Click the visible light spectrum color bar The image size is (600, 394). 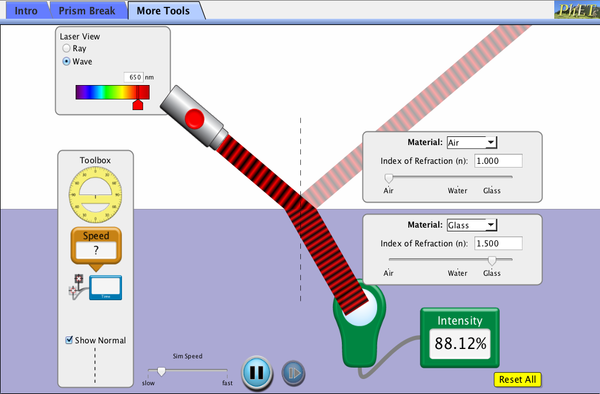pos(112,92)
